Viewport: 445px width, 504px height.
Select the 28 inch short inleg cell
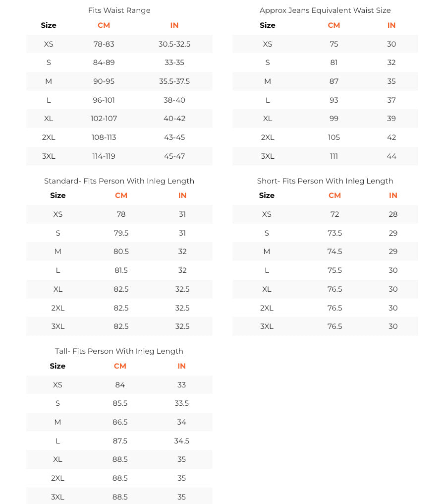(393, 214)
